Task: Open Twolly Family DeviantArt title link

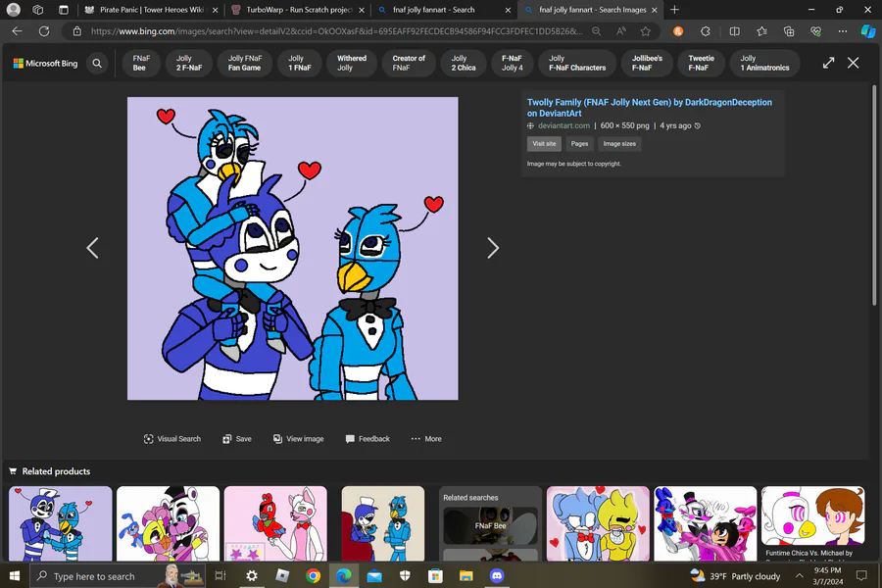Action: pos(649,108)
